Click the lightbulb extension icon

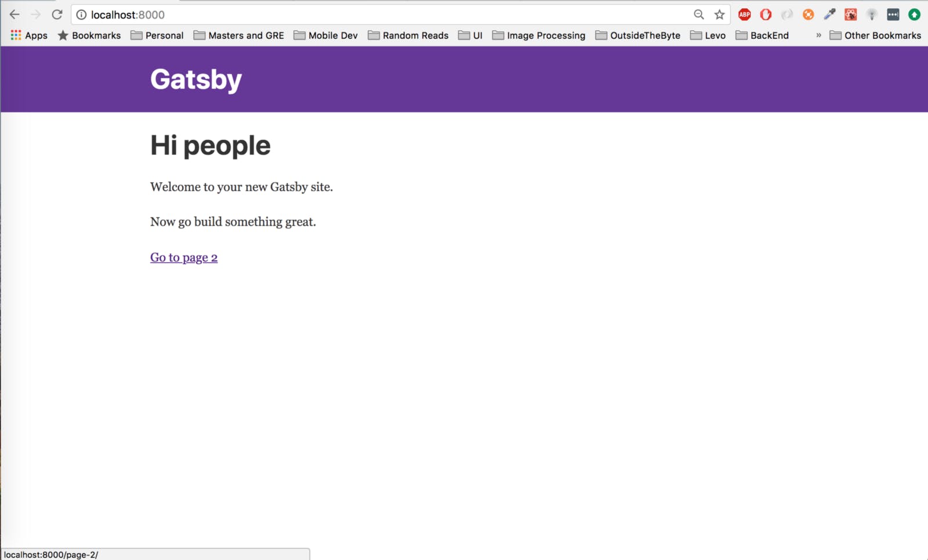click(x=871, y=14)
